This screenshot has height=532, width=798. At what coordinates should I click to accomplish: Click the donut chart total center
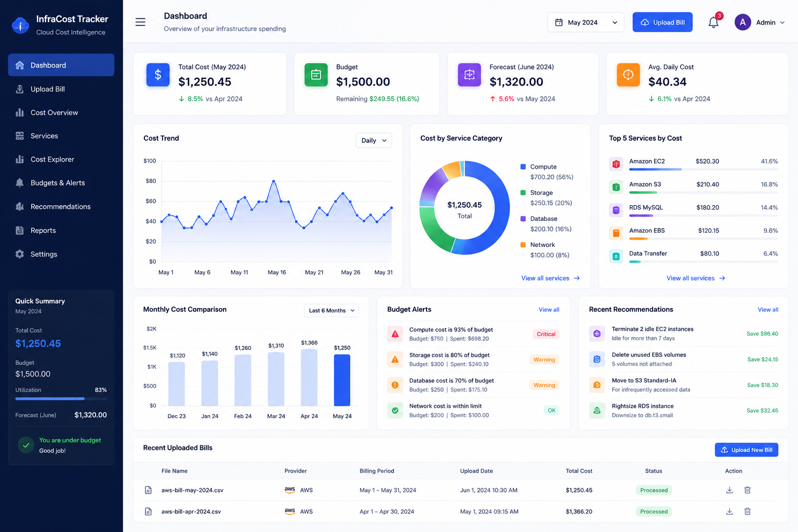464,210
